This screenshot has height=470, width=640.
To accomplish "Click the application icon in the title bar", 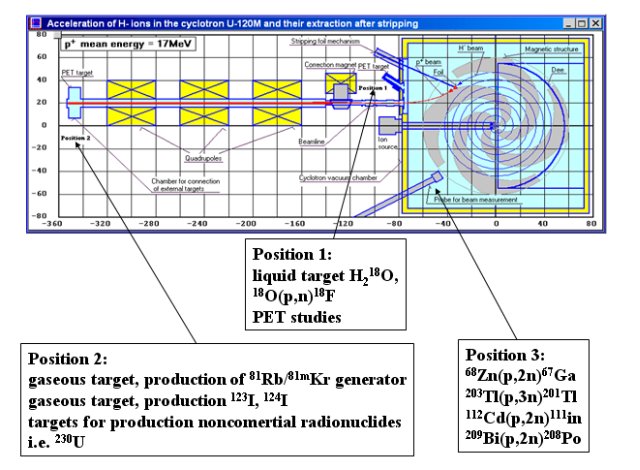I will click(36, 23).
